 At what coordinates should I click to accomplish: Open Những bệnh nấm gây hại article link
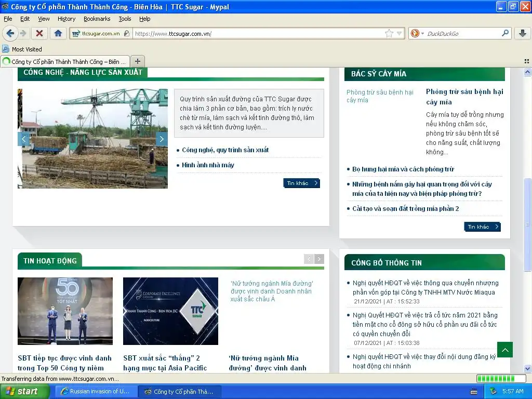tap(422, 189)
